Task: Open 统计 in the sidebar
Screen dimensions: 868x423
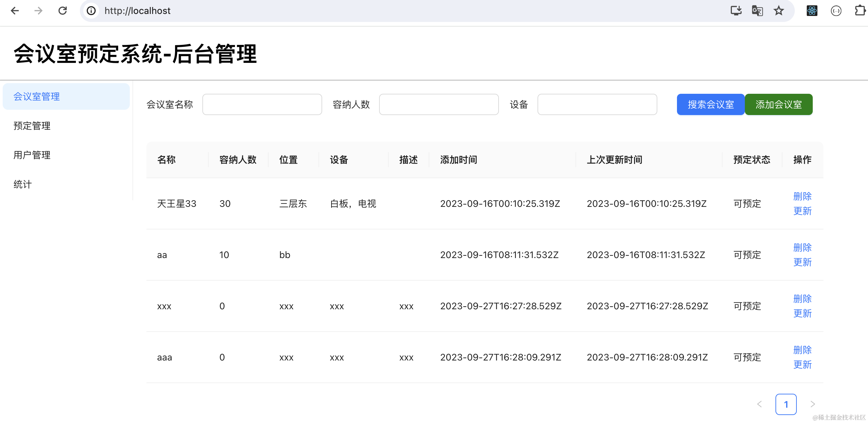Action: tap(23, 184)
